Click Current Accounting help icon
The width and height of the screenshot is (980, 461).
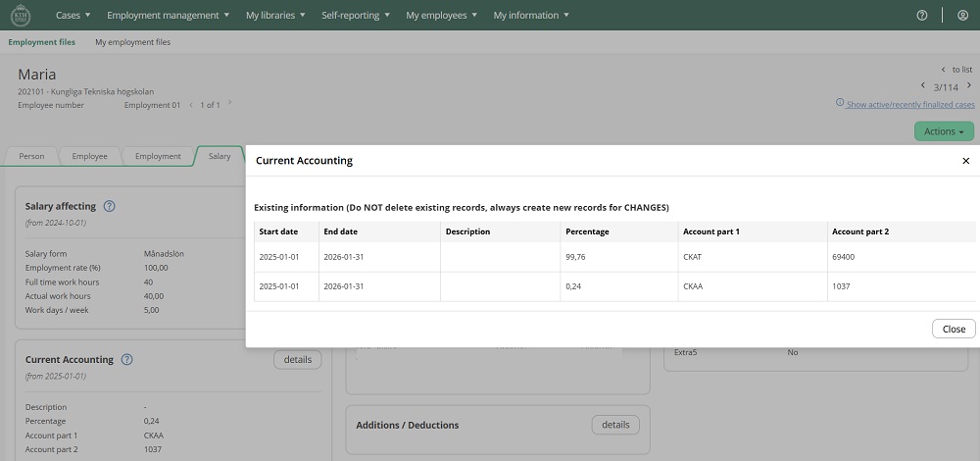tap(126, 360)
